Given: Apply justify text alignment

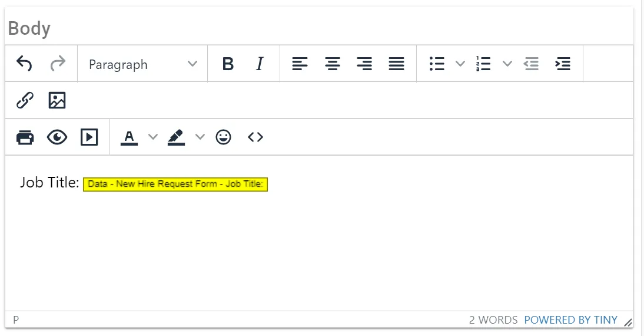Looking at the screenshot, I should coord(396,64).
